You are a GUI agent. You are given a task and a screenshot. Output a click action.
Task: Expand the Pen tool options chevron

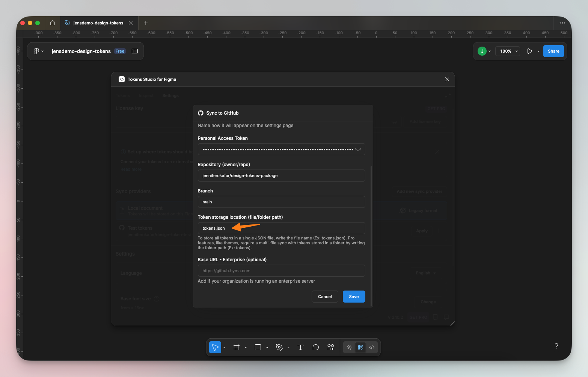289,348
